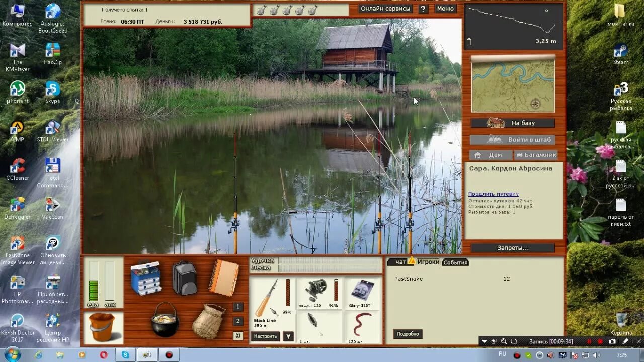
Task: Select the Glory-350T line slot
Action: pos(362,293)
